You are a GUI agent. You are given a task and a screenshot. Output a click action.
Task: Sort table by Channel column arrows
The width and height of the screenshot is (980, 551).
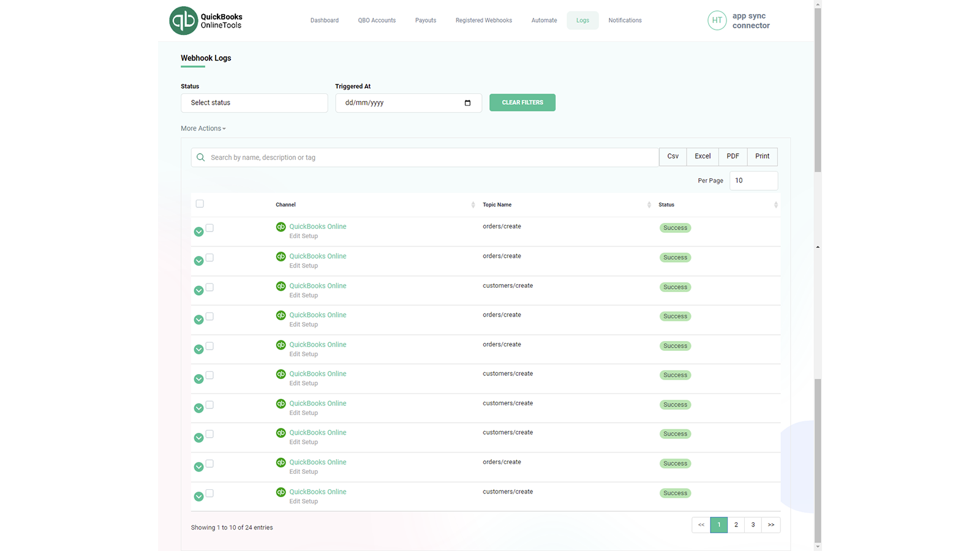[x=473, y=205]
